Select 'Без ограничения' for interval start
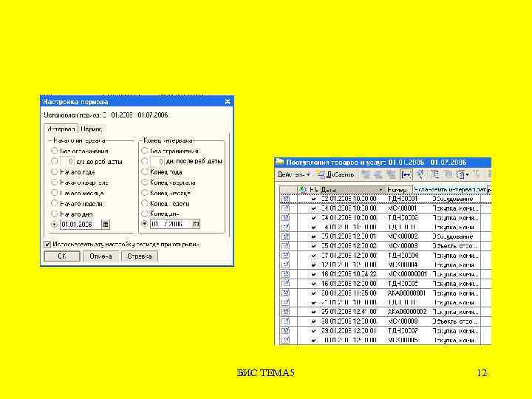This screenshot has width=532, height=399. point(54,151)
